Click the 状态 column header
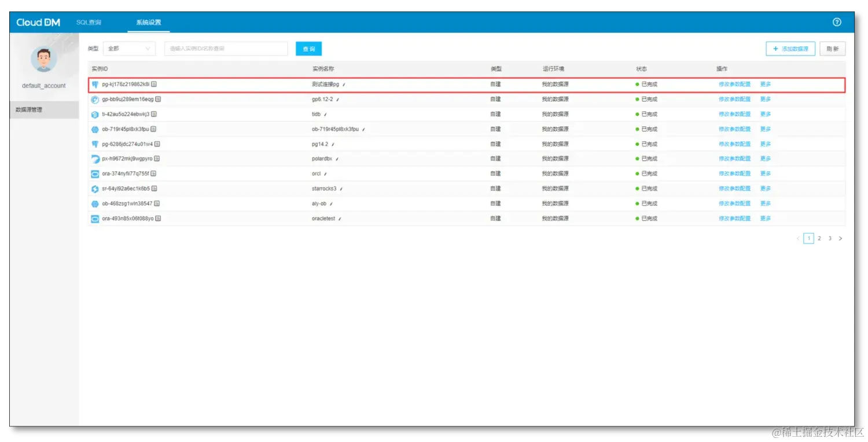Screen dimensions: 868x442 [641, 69]
